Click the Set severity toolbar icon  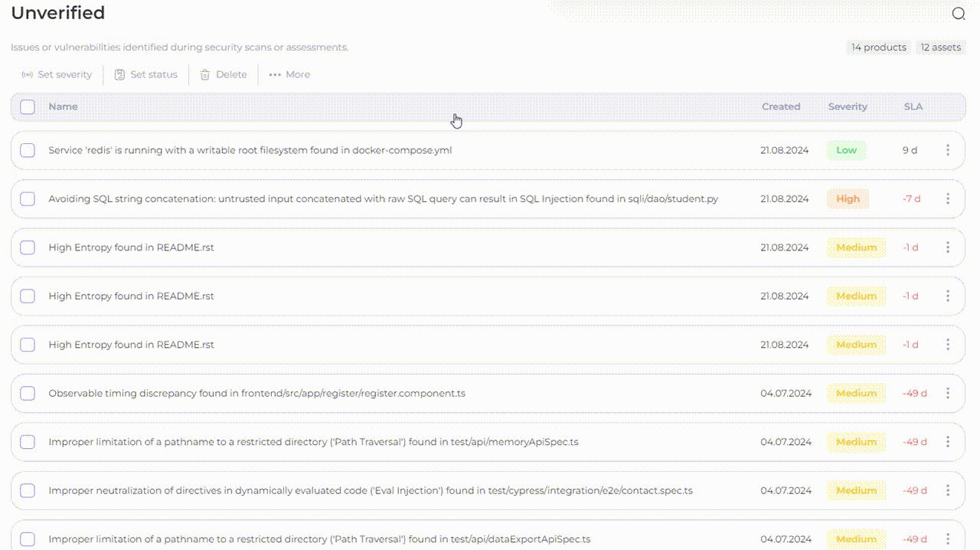click(28, 75)
